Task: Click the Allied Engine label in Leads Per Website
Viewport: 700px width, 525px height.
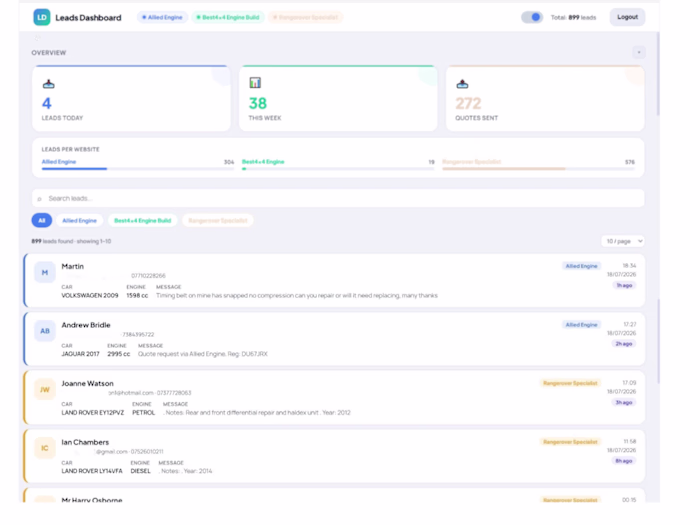Action: (59, 162)
